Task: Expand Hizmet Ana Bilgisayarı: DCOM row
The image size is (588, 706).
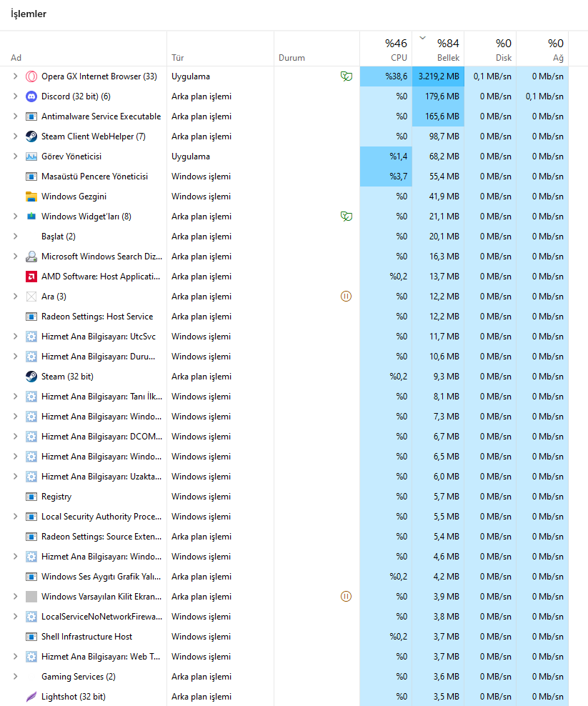Action: point(15,437)
